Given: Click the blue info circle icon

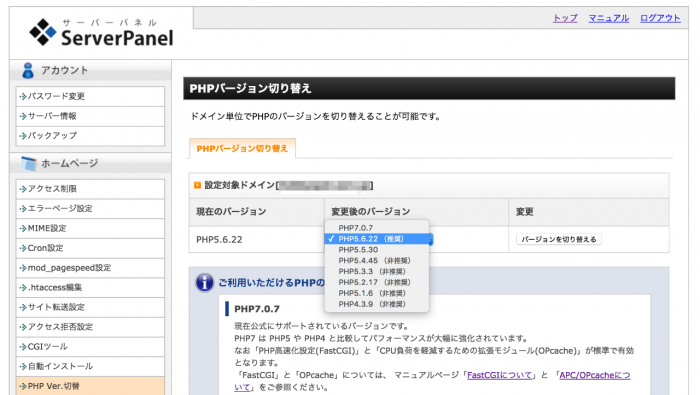Looking at the screenshot, I should [x=204, y=283].
